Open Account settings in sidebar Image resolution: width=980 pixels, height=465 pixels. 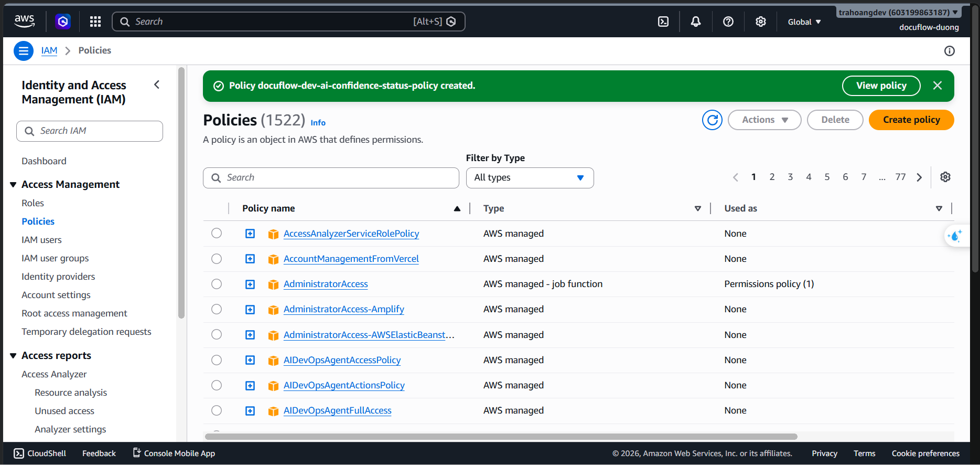pyautogui.click(x=56, y=295)
